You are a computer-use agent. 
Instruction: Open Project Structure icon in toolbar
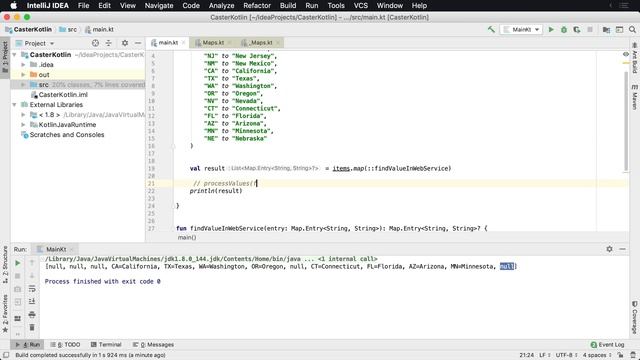pos(606,29)
